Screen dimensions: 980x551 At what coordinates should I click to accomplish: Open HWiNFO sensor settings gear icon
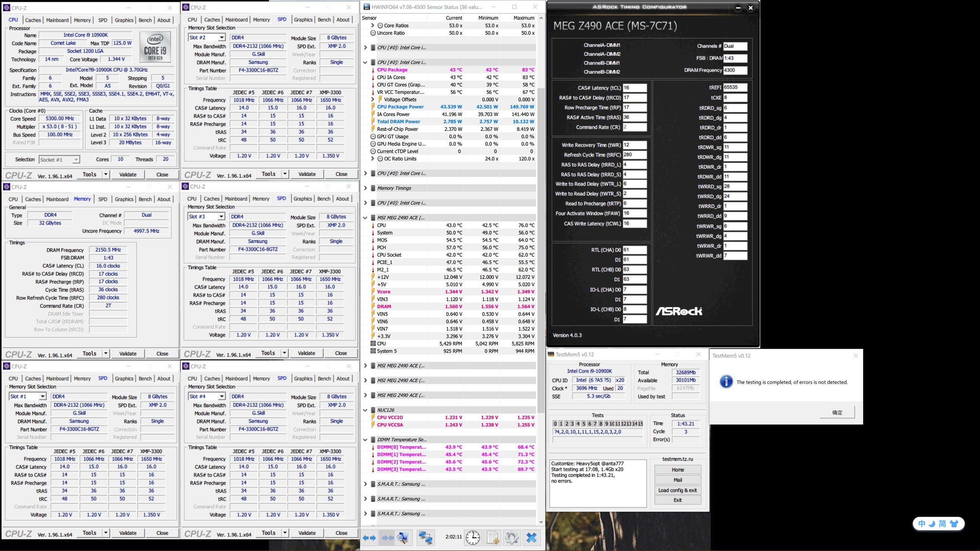[512, 538]
